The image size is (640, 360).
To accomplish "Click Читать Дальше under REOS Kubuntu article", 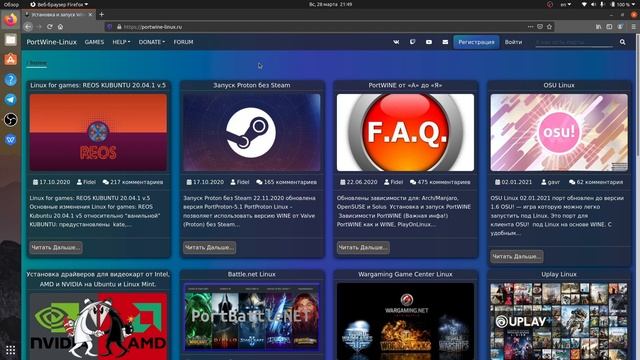I will [56, 247].
